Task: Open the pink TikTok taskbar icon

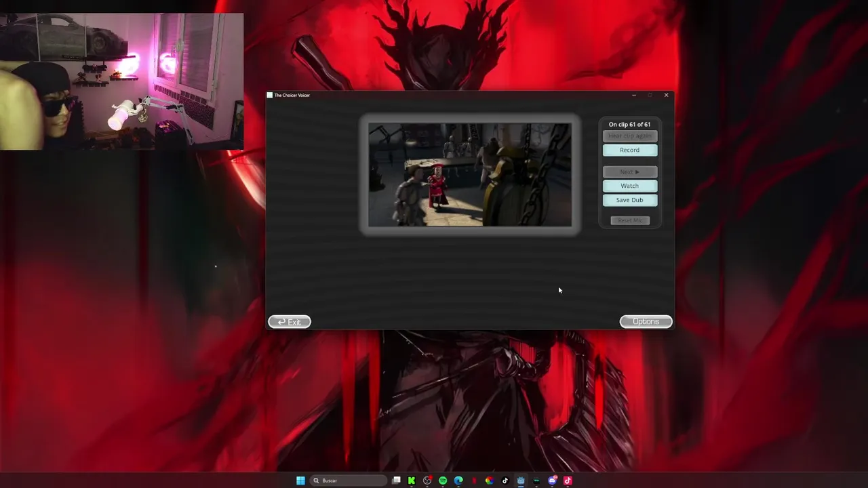Action: tap(568, 481)
